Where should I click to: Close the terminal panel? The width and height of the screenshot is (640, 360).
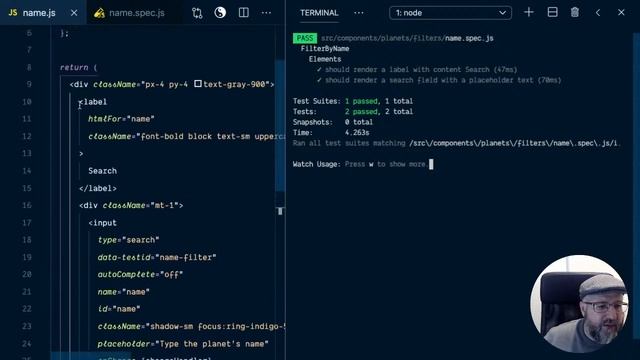pos(621,13)
